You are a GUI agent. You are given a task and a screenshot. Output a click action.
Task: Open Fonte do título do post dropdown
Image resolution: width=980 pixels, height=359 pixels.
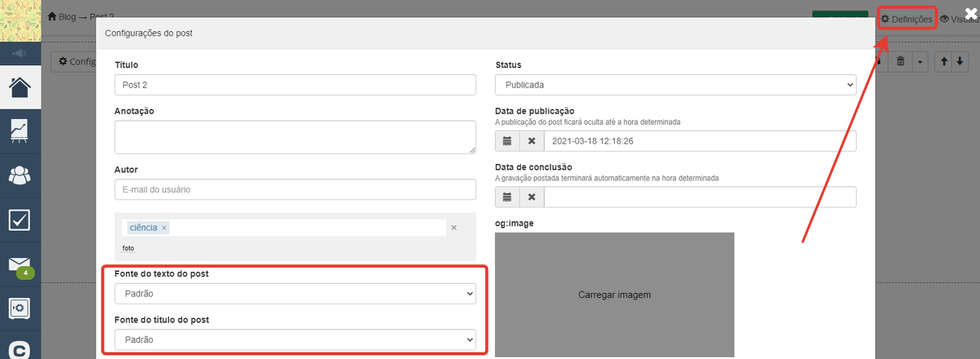[x=295, y=339]
